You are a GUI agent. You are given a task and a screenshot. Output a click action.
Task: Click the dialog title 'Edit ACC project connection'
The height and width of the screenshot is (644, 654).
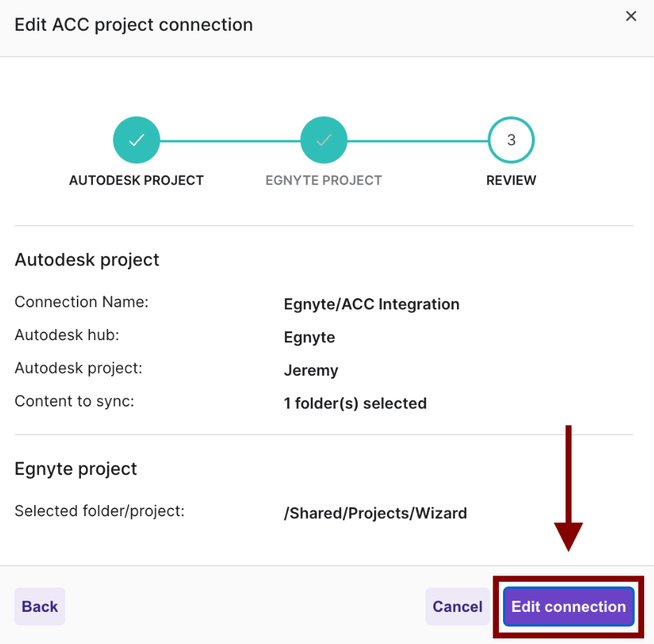[x=133, y=25]
